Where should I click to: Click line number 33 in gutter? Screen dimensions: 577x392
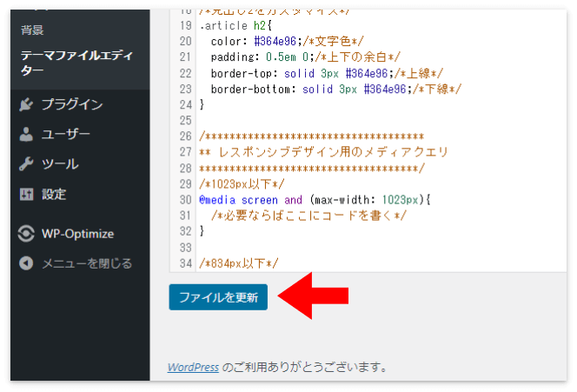point(185,248)
